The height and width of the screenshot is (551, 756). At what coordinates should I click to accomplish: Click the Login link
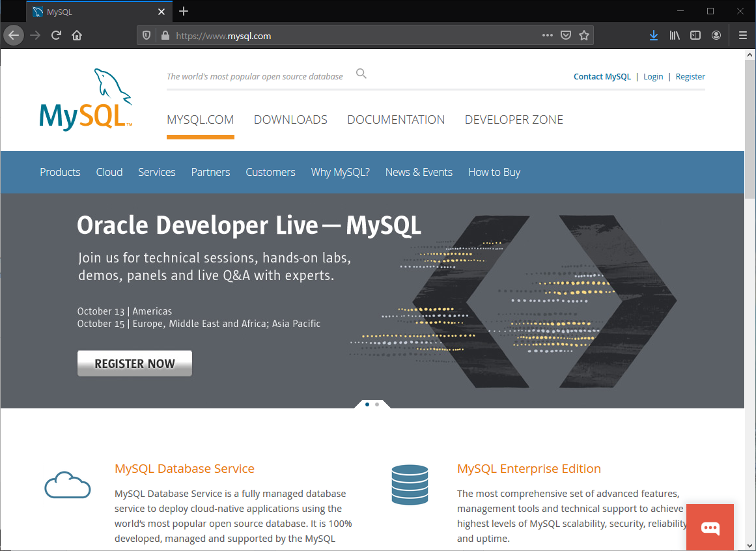(653, 77)
